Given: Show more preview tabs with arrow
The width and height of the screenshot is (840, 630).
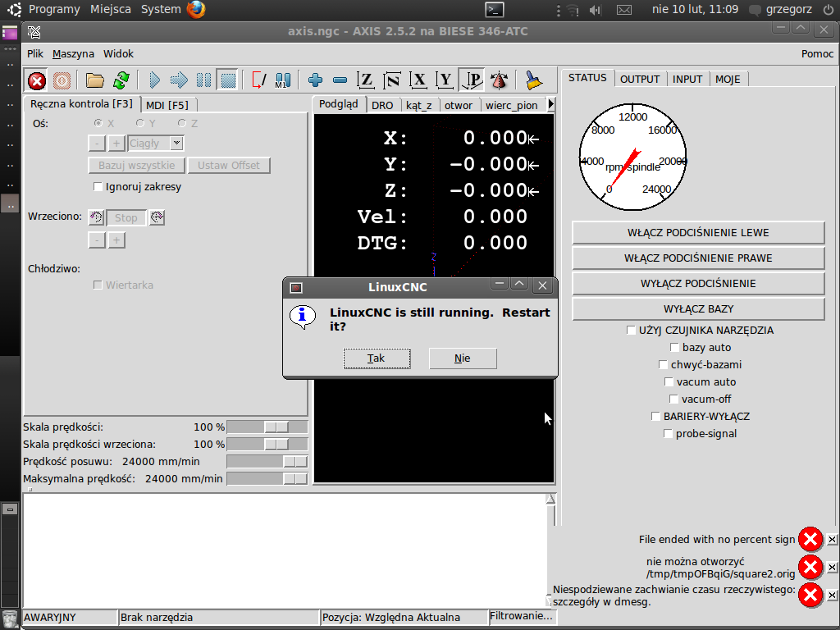Looking at the screenshot, I should tap(550, 104).
